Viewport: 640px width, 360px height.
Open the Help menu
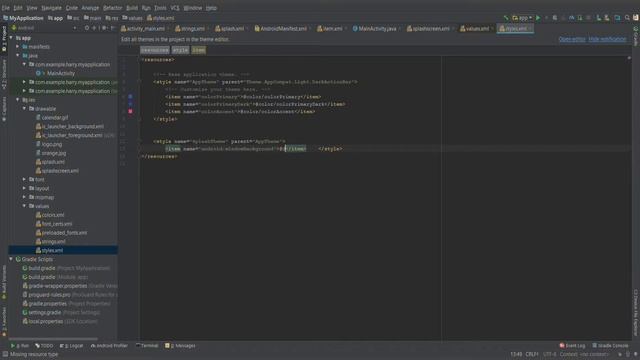211,8
